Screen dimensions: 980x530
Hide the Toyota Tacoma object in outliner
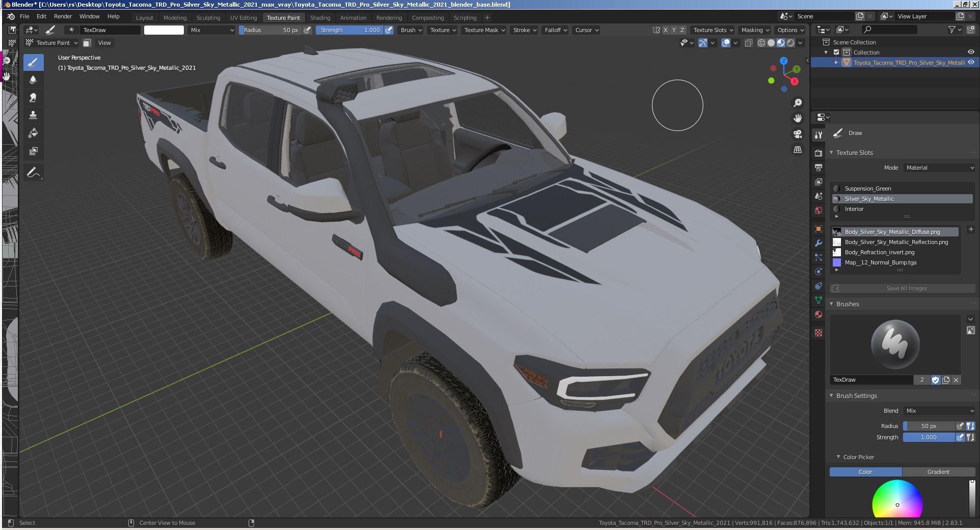click(971, 62)
